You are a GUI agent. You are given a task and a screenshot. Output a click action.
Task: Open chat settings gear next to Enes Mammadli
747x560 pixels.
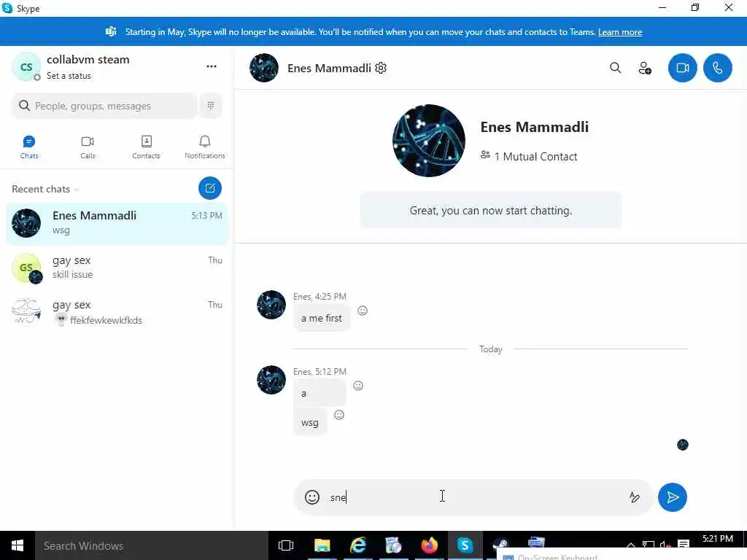coord(381,68)
